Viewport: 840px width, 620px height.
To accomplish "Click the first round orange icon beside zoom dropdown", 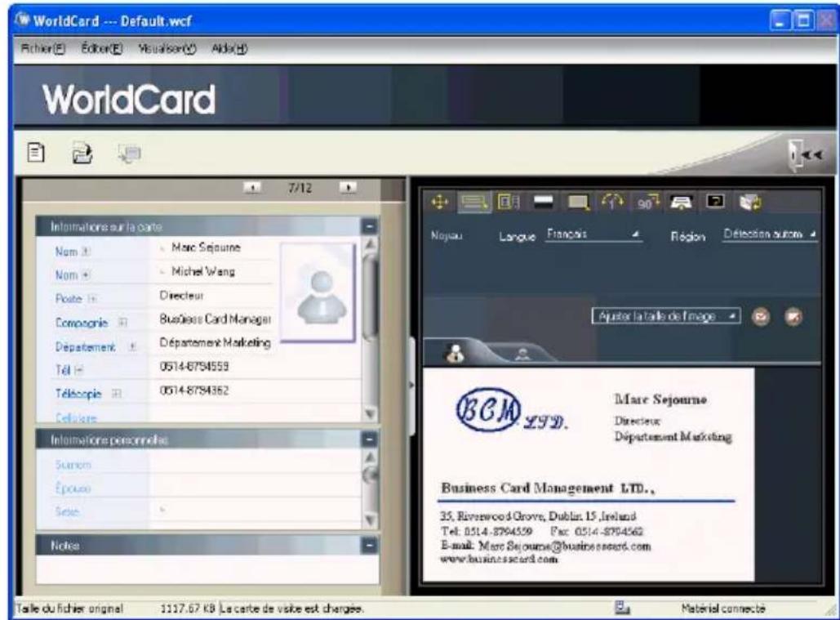I will (x=761, y=317).
